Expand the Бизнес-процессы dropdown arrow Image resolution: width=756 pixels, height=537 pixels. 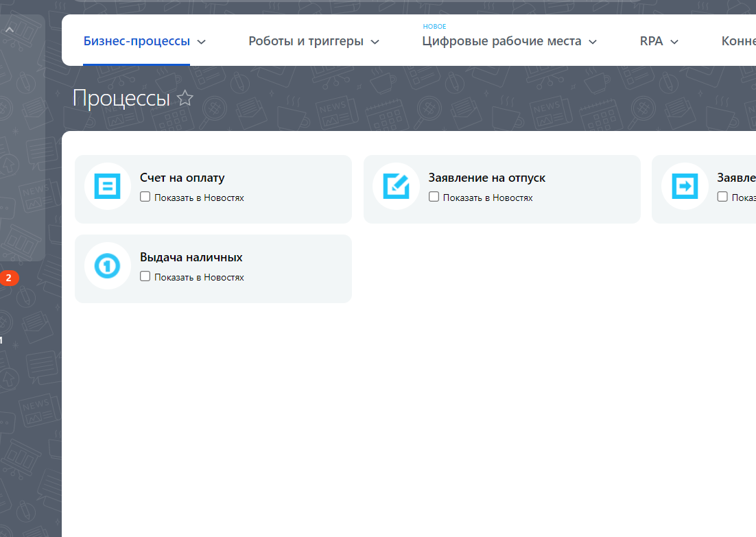[202, 42]
